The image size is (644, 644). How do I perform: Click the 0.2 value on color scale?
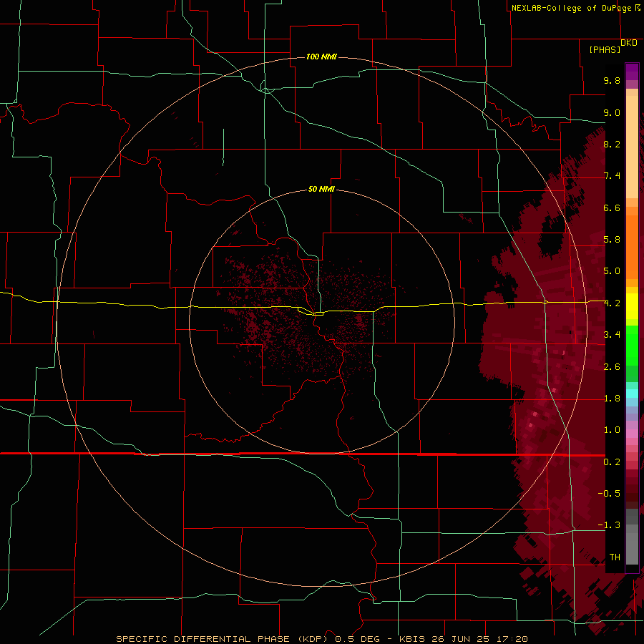point(612,462)
